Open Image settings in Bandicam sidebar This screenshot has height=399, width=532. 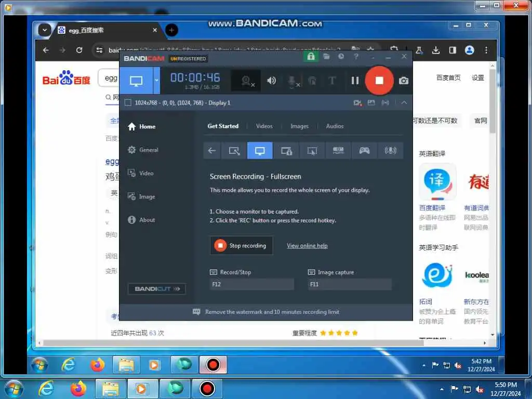coord(141,196)
